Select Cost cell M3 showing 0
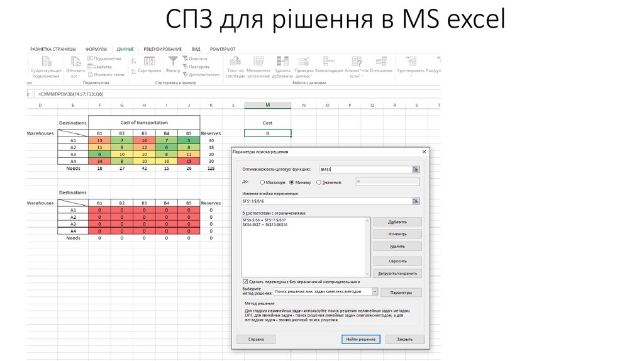This screenshot has width=644, height=361. pos(267,133)
